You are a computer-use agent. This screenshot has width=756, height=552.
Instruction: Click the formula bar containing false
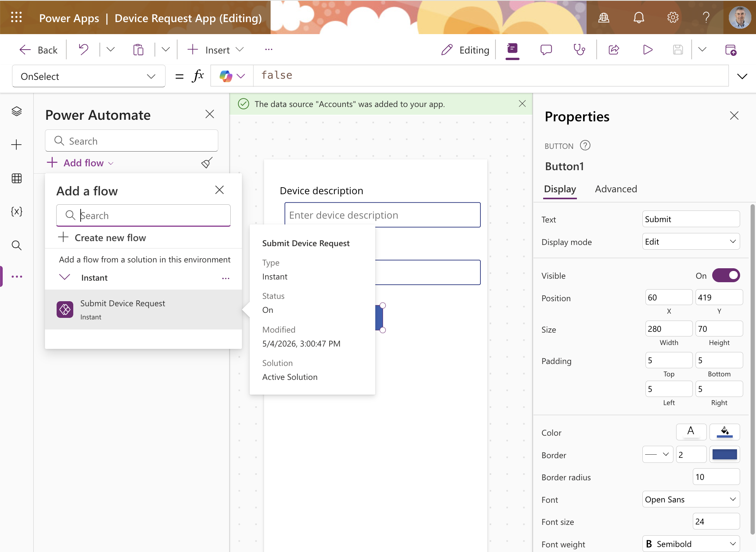pyautogui.click(x=490, y=76)
